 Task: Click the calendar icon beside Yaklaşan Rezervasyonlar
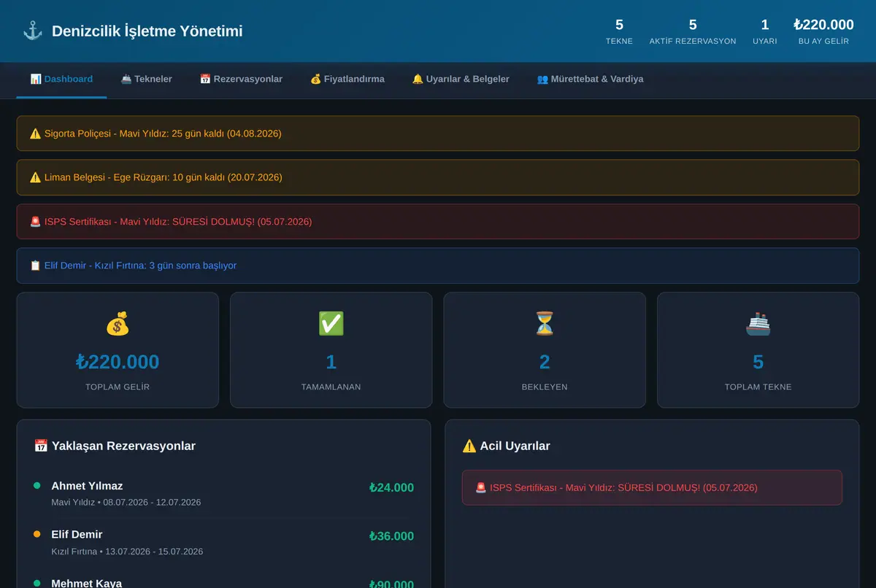coord(41,446)
